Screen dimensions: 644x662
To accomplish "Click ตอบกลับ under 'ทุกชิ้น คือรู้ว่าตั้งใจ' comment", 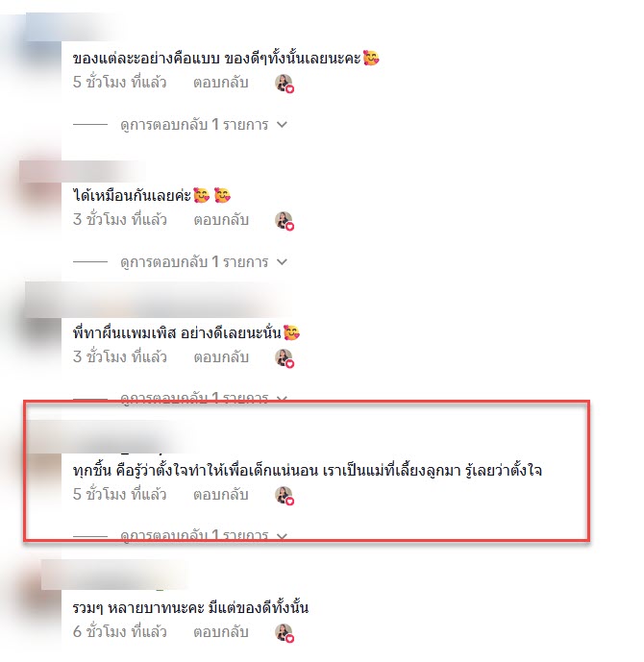I will (220, 495).
